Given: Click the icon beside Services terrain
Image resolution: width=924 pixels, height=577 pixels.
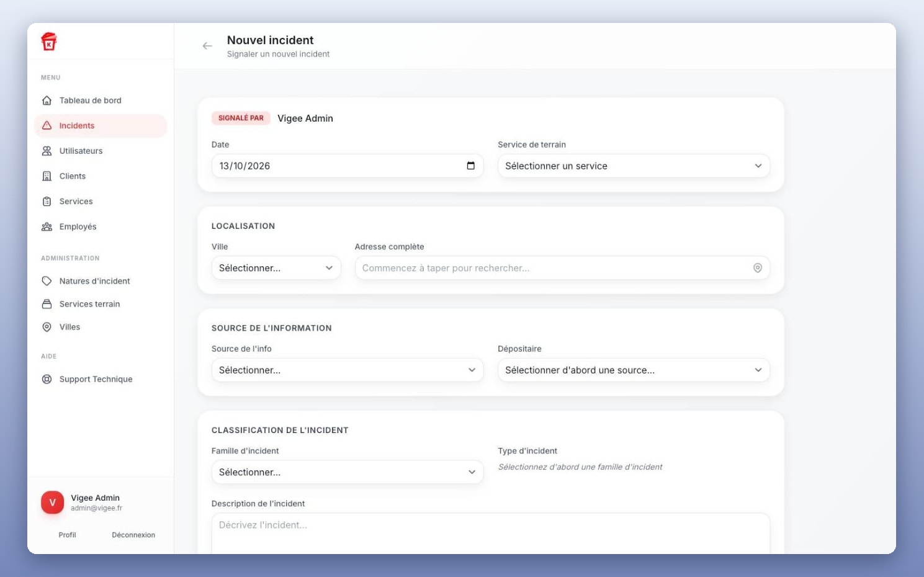Looking at the screenshot, I should tap(47, 304).
